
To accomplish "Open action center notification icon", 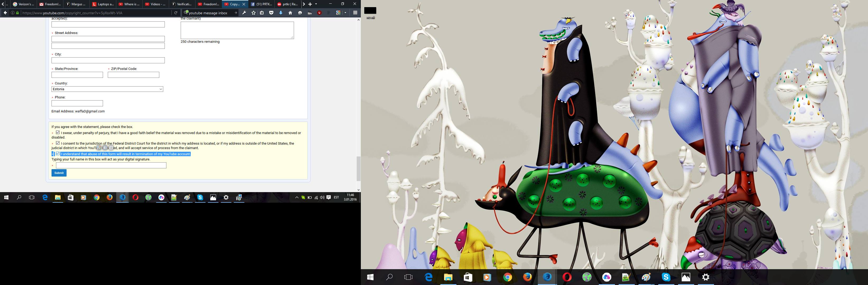I will click(329, 197).
